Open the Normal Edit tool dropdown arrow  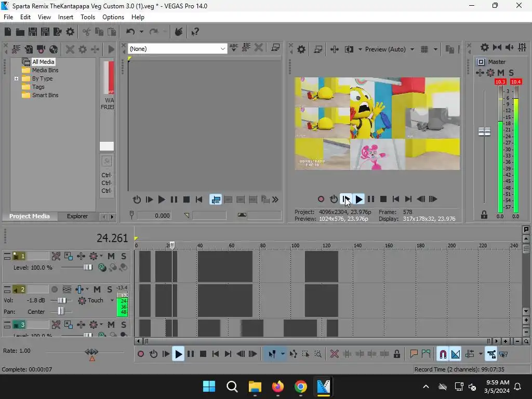point(283,354)
